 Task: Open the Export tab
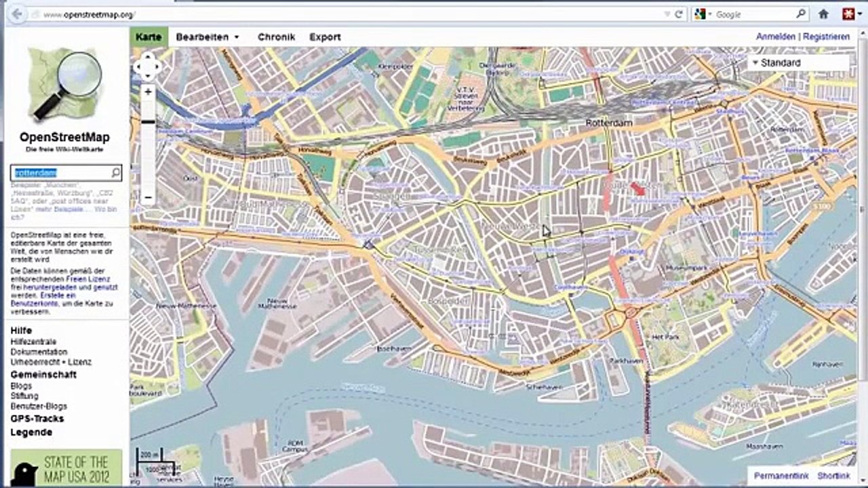click(325, 37)
